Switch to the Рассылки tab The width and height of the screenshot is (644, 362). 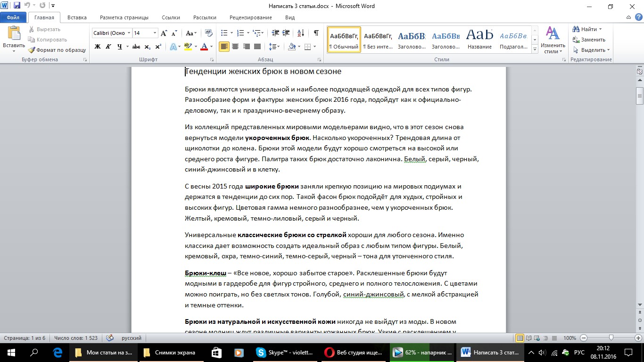[x=205, y=17]
